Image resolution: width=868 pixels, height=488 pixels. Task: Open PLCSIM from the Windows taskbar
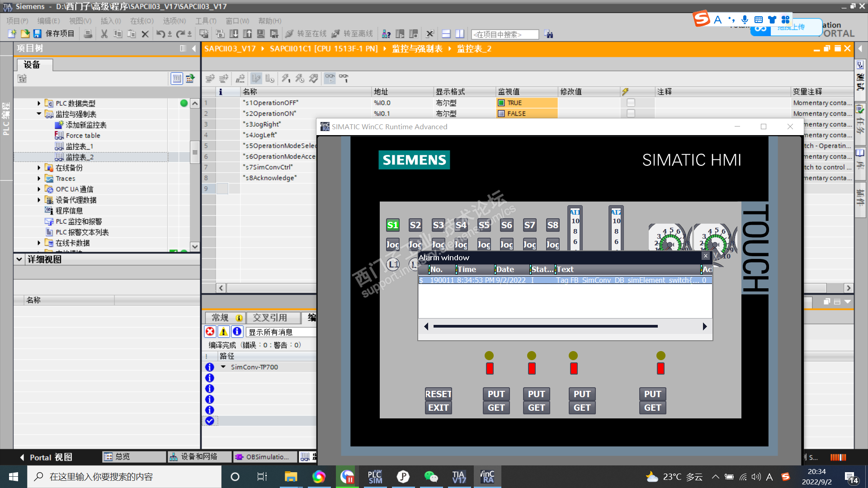(x=375, y=477)
